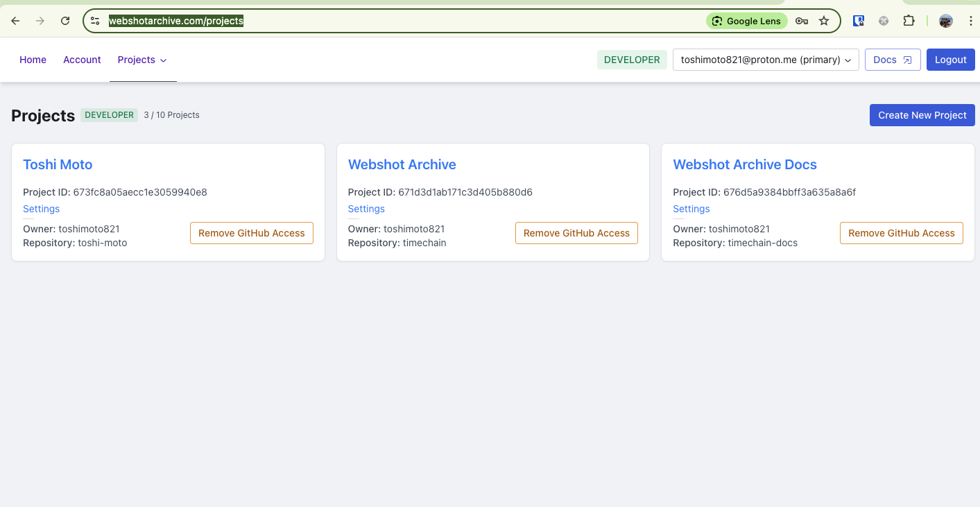Remove GitHub Access for toshi-moto repository
This screenshot has height=507, width=980.
(x=252, y=233)
